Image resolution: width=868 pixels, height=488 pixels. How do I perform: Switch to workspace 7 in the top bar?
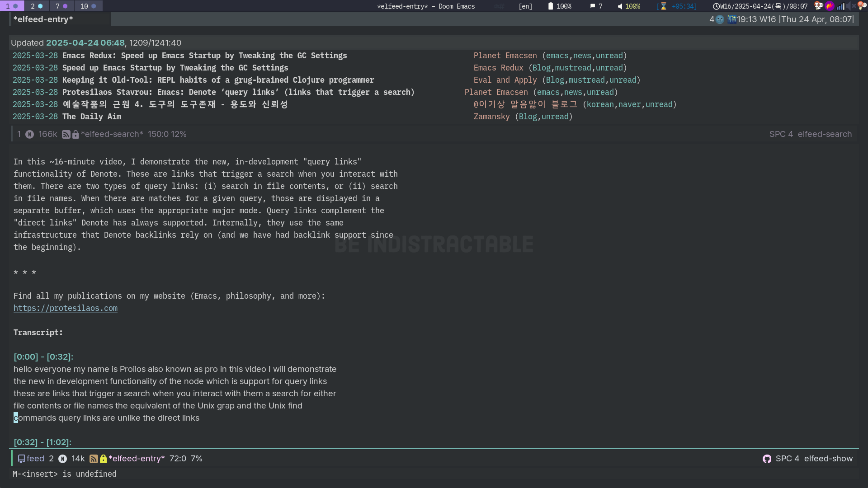(x=61, y=6)
